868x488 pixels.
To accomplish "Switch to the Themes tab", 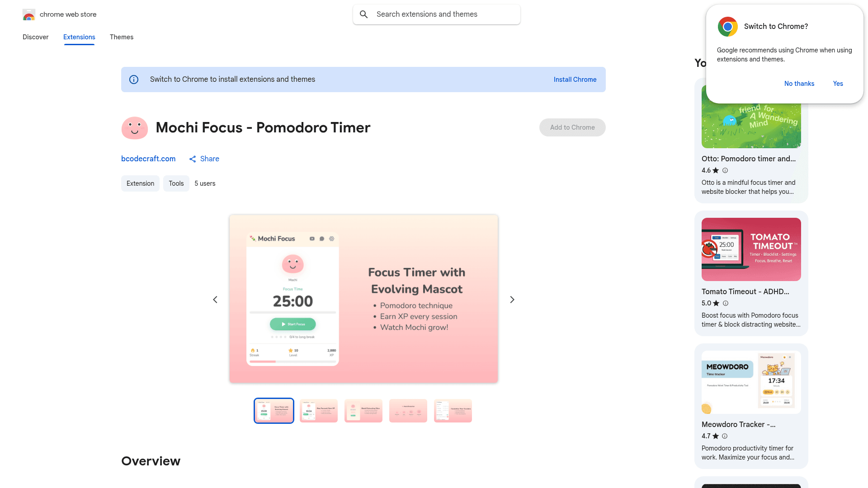I will click(x=121, y=37).
